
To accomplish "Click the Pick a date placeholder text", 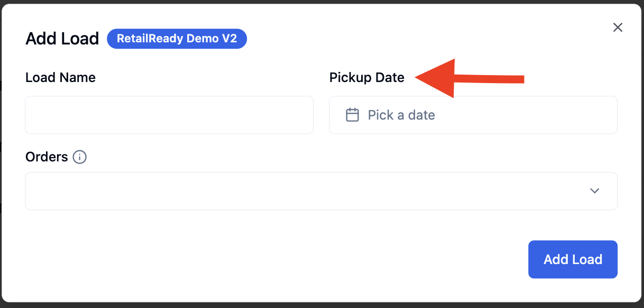I will (401, 115).
